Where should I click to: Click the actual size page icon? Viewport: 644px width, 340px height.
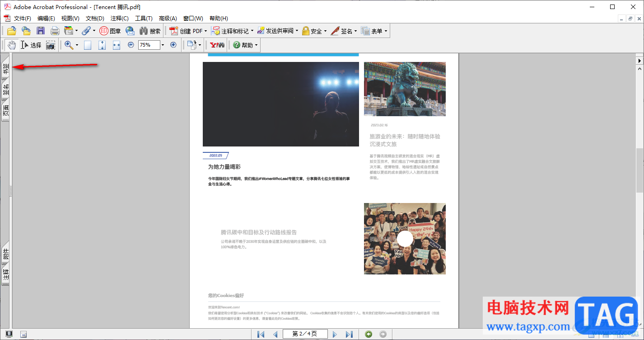tap(88, 45)
